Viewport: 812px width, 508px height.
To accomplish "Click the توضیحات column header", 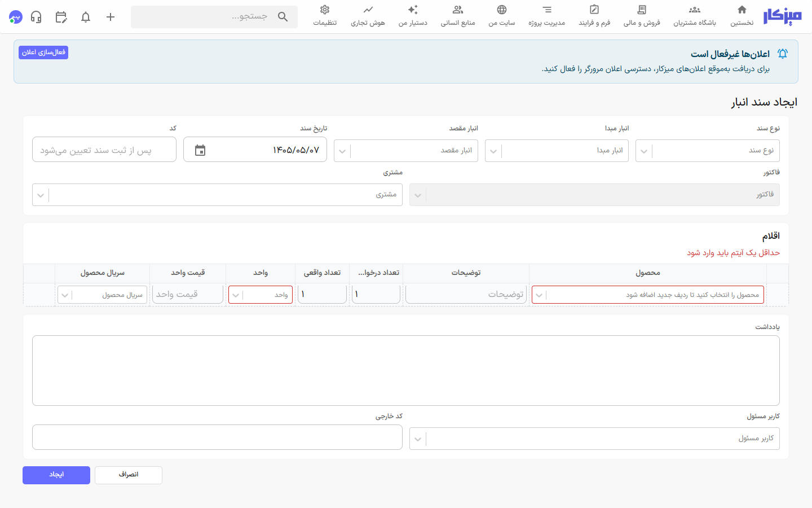I will [x=466, y=273].
